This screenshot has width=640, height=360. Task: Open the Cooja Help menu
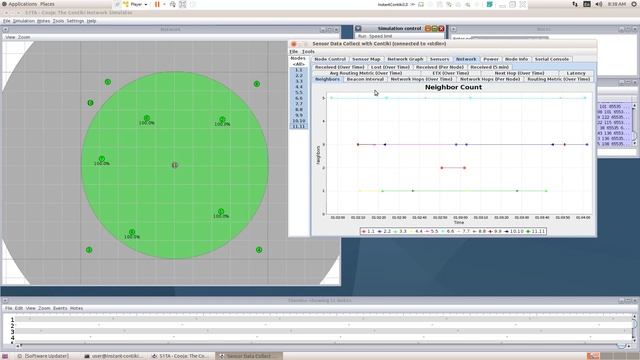tap(91, 21)
